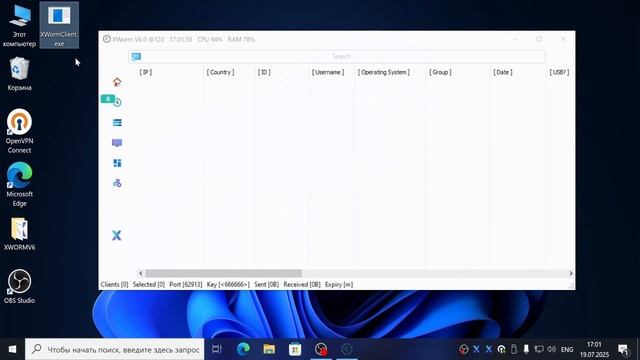Click the horizontal scrollbar right arrow
Image resolution: width=640 pixels, height=360 pixels.
click(x=571, y=273)
